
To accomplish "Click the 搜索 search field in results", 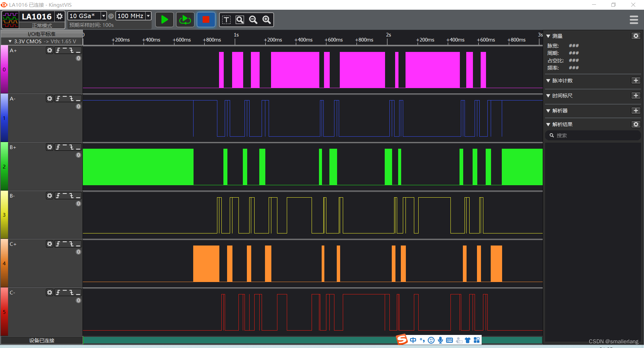I will click(x=593, y=135).
